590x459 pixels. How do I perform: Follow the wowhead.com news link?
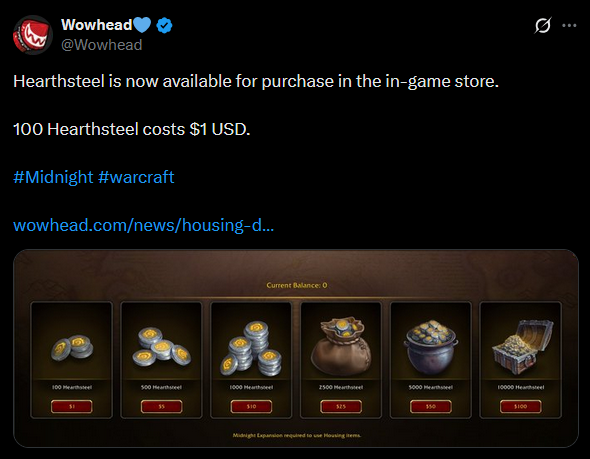(143, 225)
